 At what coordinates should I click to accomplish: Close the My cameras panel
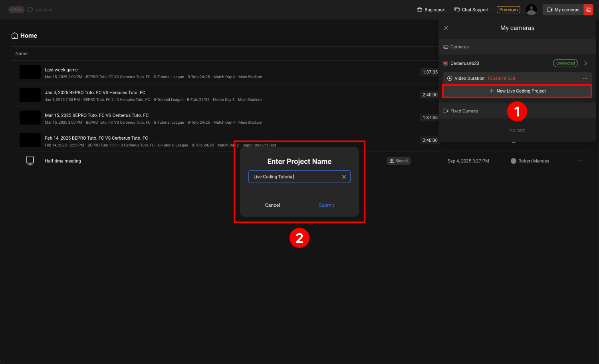(446, 28)
